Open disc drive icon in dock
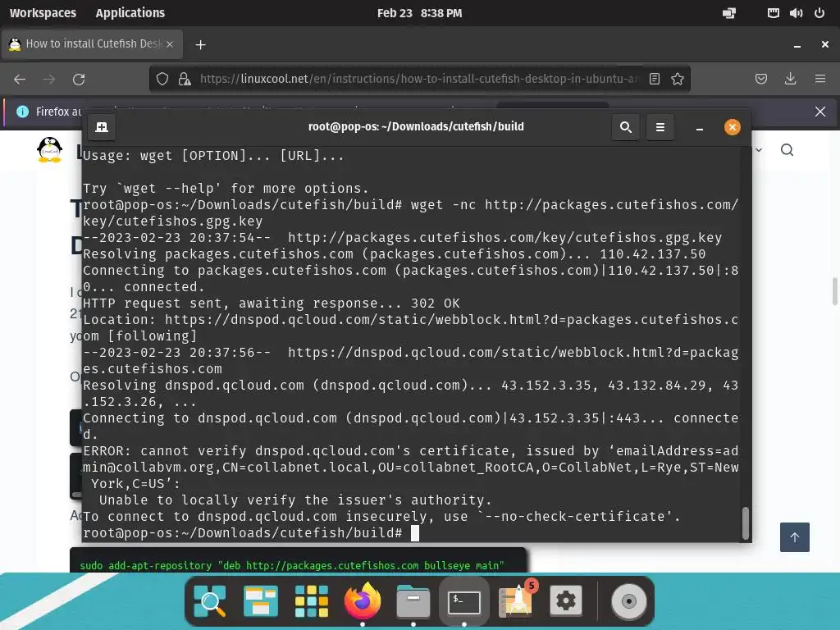 (629, 601)
